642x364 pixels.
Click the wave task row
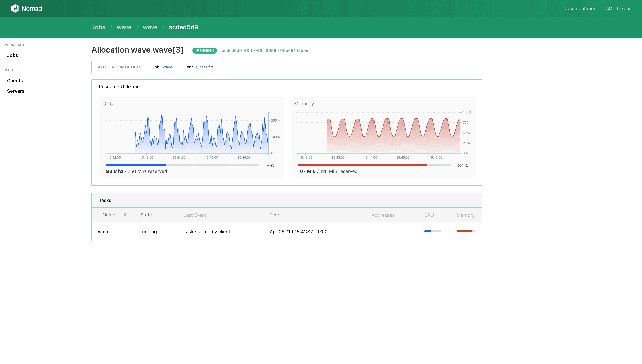[x=104, y=232]
